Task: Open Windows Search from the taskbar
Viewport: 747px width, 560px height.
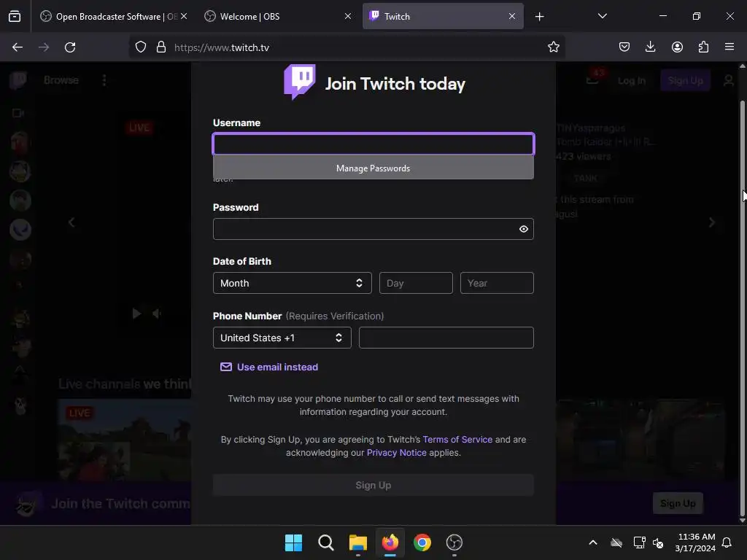Action: point(326,542)
